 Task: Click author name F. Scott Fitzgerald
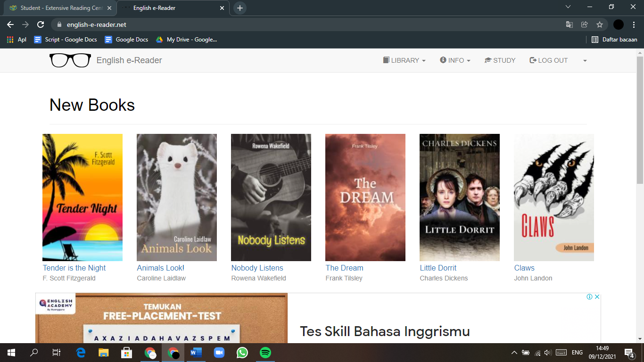click(69, 278)
